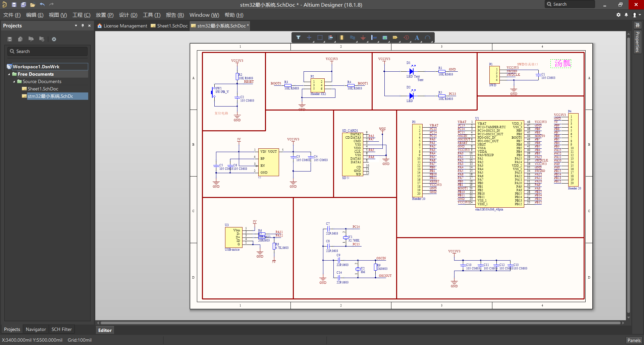Click the panel toggle icon above Properties
Screen dimensions: 644x345
pos(637,25)
